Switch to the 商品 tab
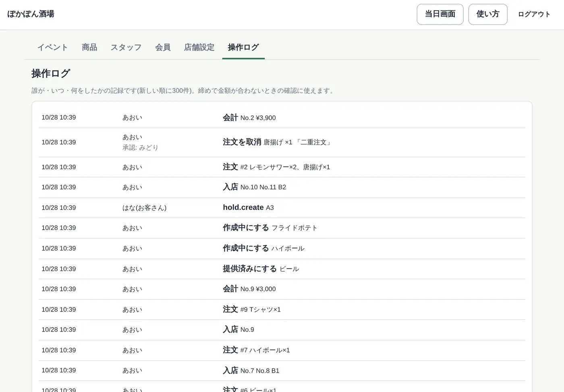This screenshot has height=392, width=564. click(x=89, y=48)
